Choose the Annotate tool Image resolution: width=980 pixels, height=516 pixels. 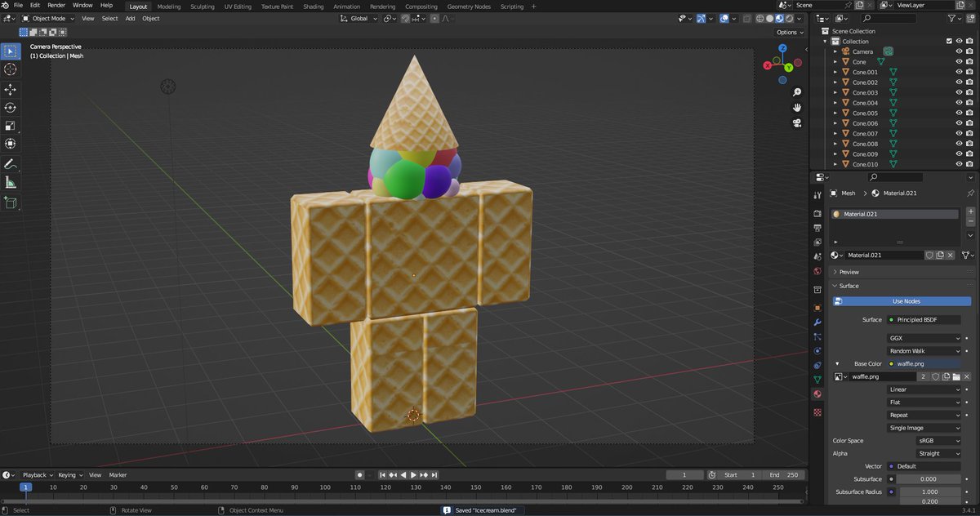pos(11,164)
